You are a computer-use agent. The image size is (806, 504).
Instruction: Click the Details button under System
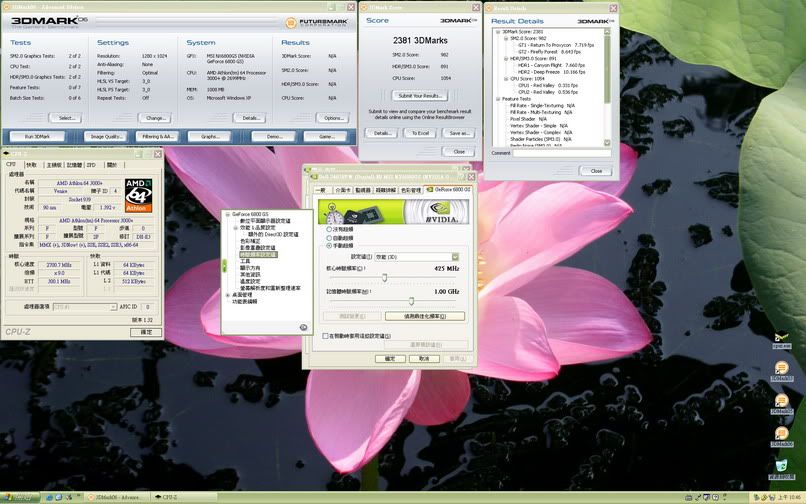pos(249,118)
